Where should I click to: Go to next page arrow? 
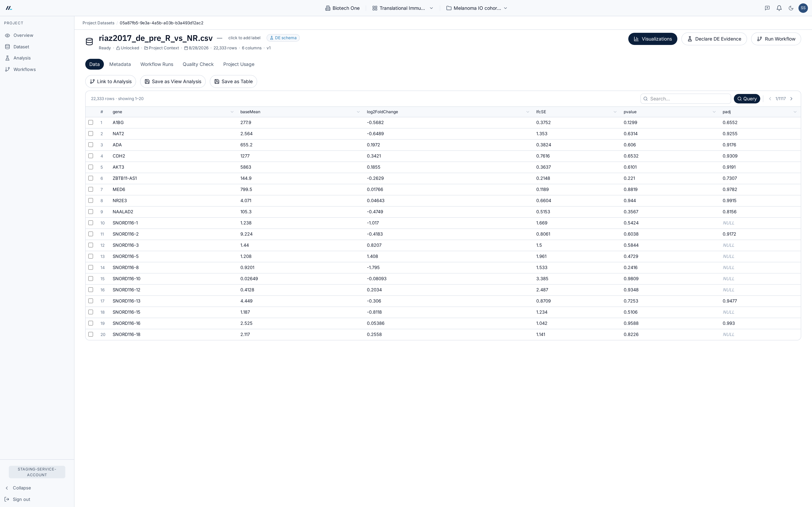(x=791, y=99)
